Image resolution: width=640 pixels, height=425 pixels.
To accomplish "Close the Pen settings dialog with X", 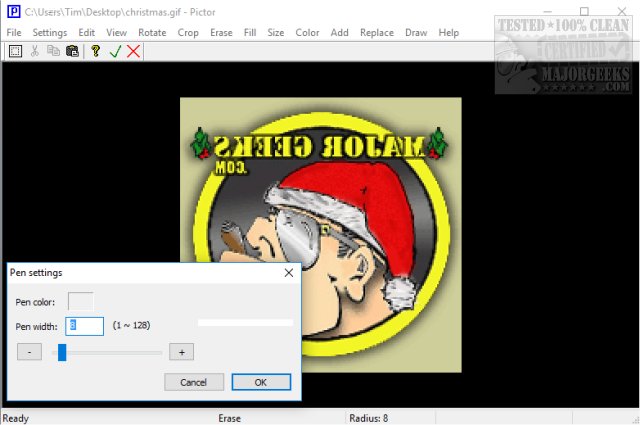I will pos(289,273).
